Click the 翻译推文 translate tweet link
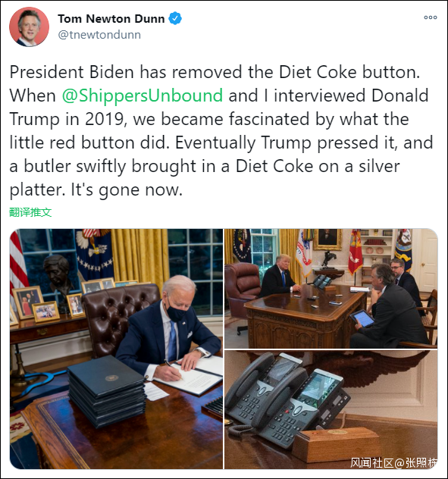This screenshot has width=448, height=479. point(30,212)
